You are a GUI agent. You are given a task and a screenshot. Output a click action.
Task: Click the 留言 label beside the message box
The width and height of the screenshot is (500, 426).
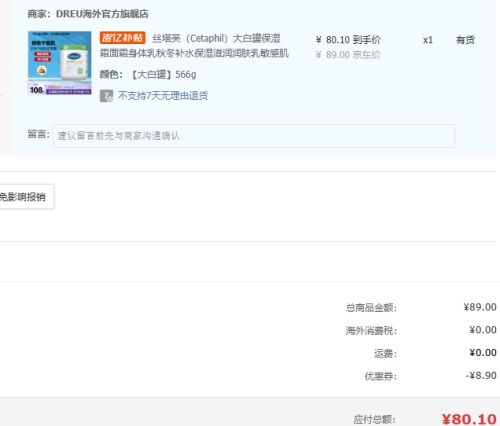pos(38,134)
